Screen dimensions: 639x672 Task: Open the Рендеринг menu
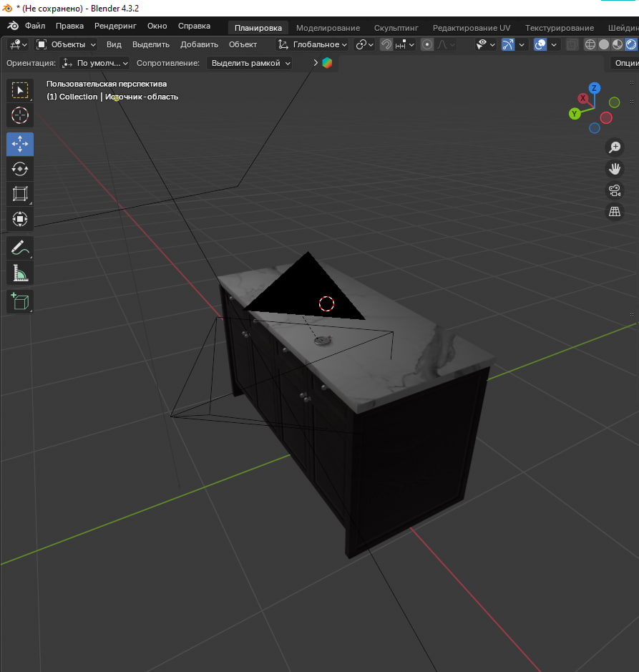pos(115,26)
